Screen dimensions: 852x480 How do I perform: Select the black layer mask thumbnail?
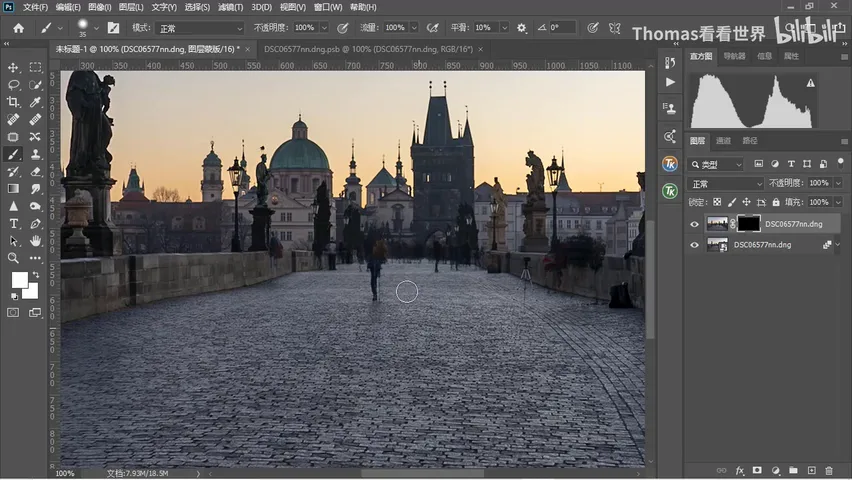tap(748, 223)
